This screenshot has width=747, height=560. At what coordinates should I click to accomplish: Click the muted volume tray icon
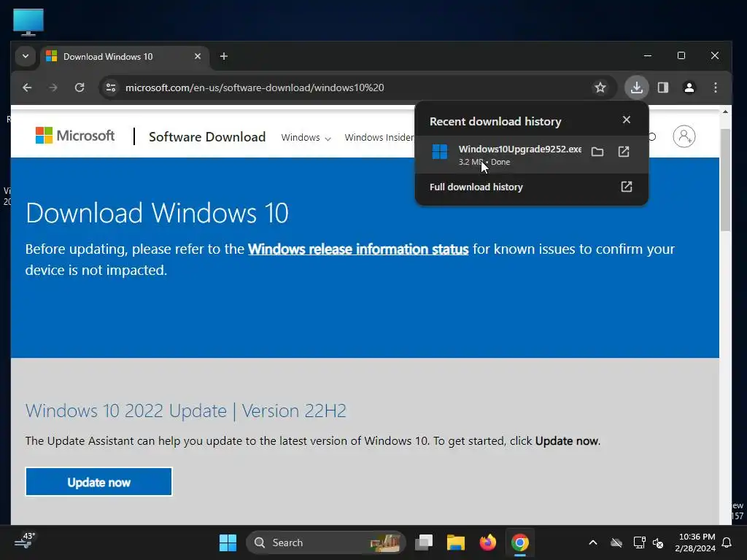tap(659, 542)
